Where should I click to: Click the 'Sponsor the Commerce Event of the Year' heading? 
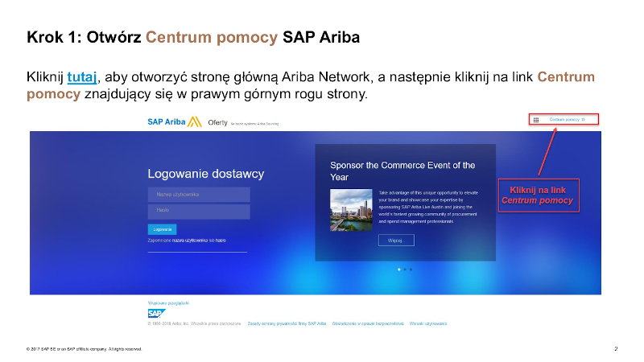click(402, 171)
